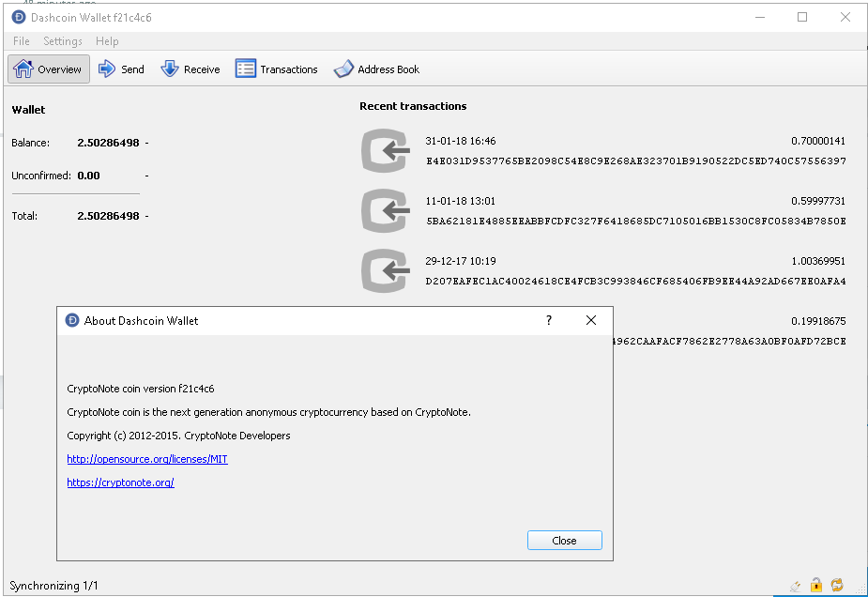Click the Total value 2.50286498
This screenshot has width=868, height=597.
109,216
